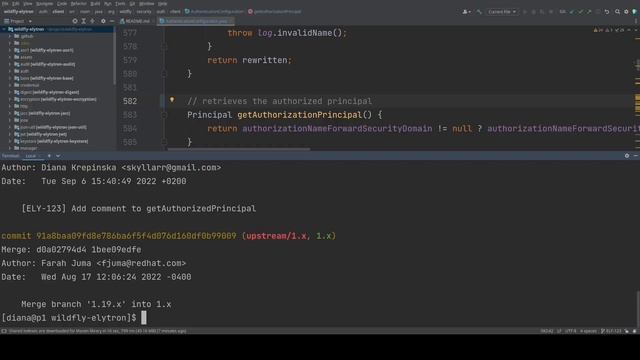Click wildfly-elytron breadcrumb in navigation bar
640x360 pixels.
pos(19,12)
